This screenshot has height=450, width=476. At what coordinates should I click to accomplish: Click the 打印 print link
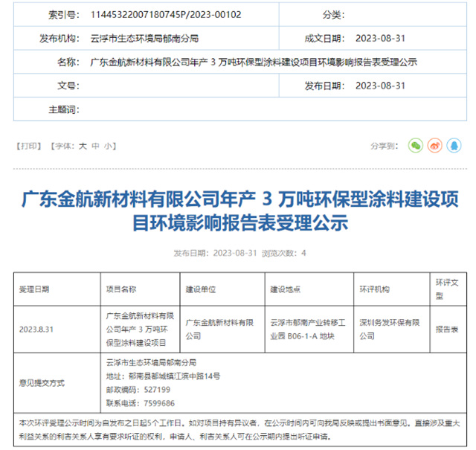(29, 146)
